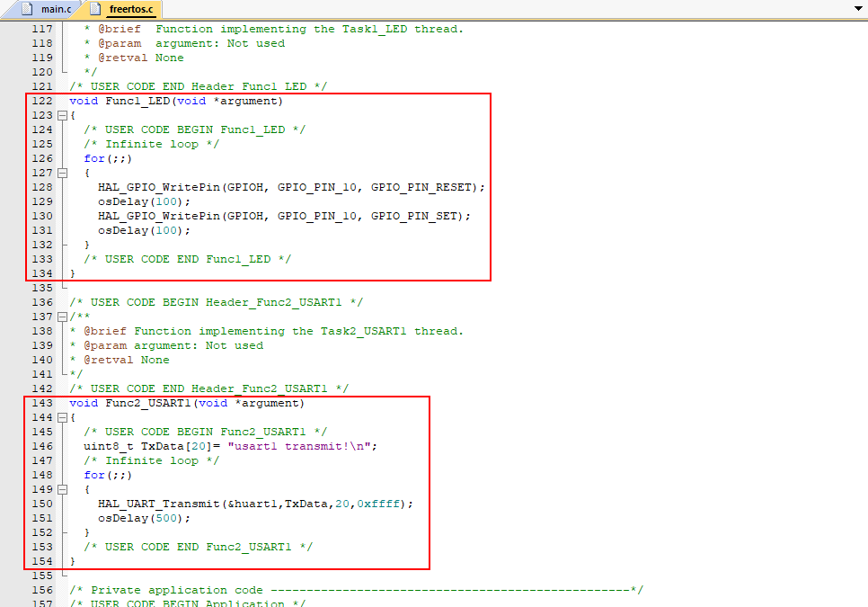Click the freertos.c file icon in tab
This screenshot has width=868, height=607.
click(96, 9)
